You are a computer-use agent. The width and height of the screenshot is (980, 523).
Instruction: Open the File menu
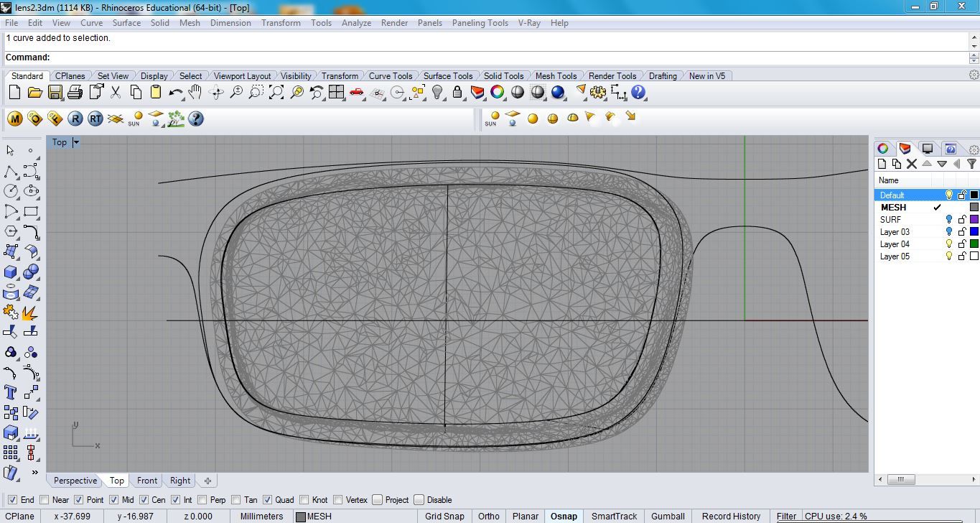coord(11,22)
